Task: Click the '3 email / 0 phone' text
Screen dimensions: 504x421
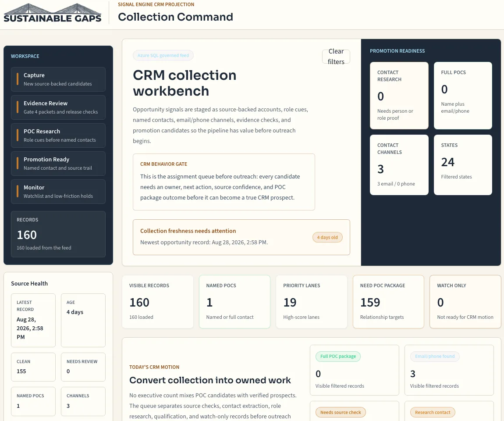Action: click(396, 184)
